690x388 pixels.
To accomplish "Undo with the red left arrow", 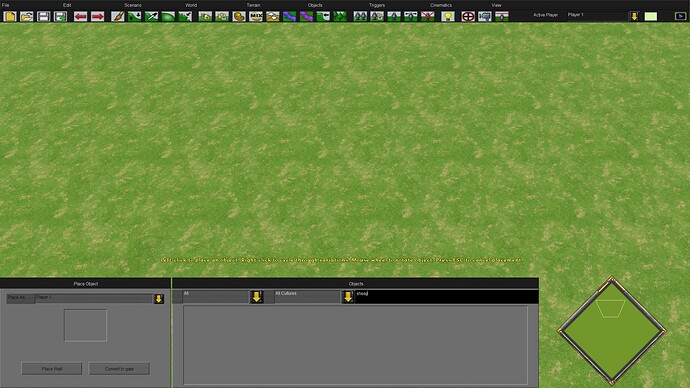I will click(81, 17).
